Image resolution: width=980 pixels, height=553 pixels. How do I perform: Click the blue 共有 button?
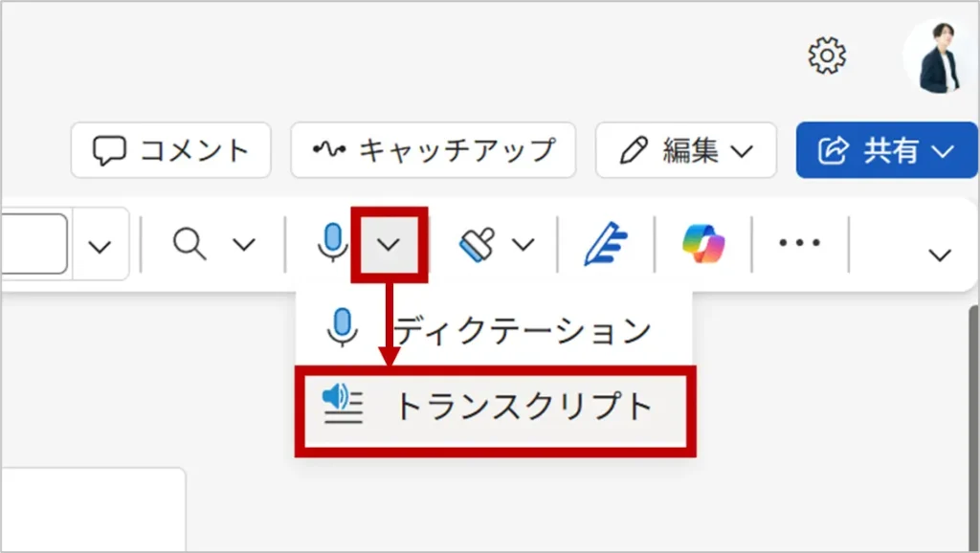(886, 150)
